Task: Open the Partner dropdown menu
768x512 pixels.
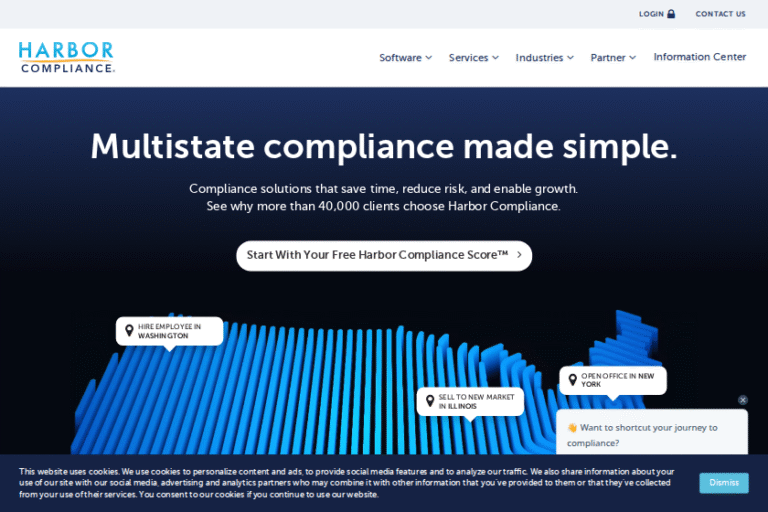Action: click(613, 58)
